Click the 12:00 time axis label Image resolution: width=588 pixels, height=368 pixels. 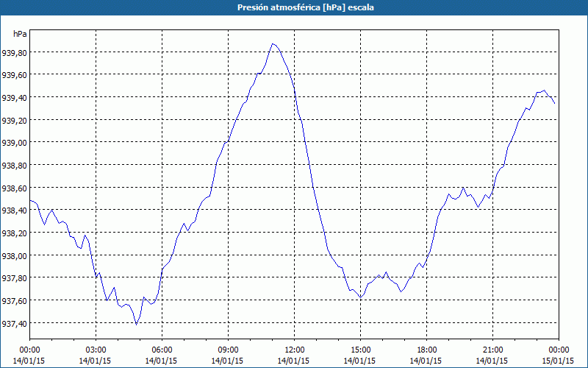(295, 350)
